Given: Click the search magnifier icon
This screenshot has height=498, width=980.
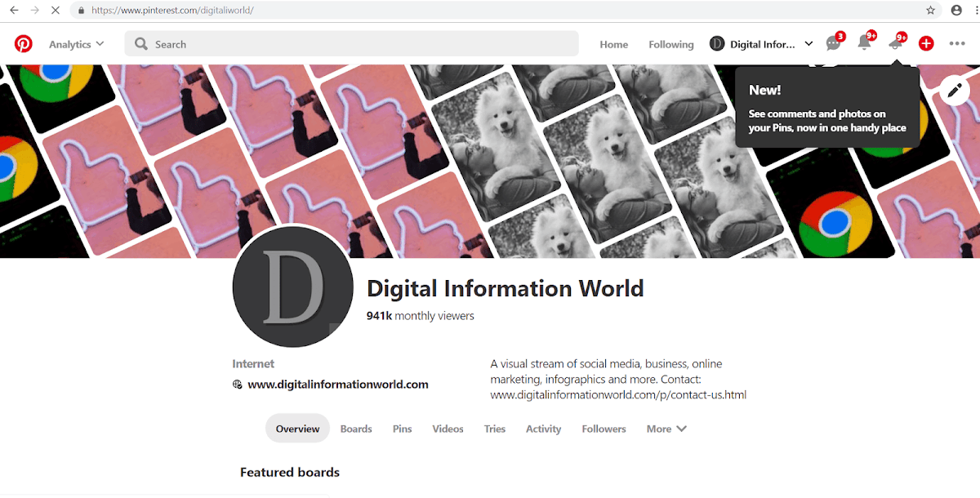Looking at the screenshot, I should click(x=141, y=44).
